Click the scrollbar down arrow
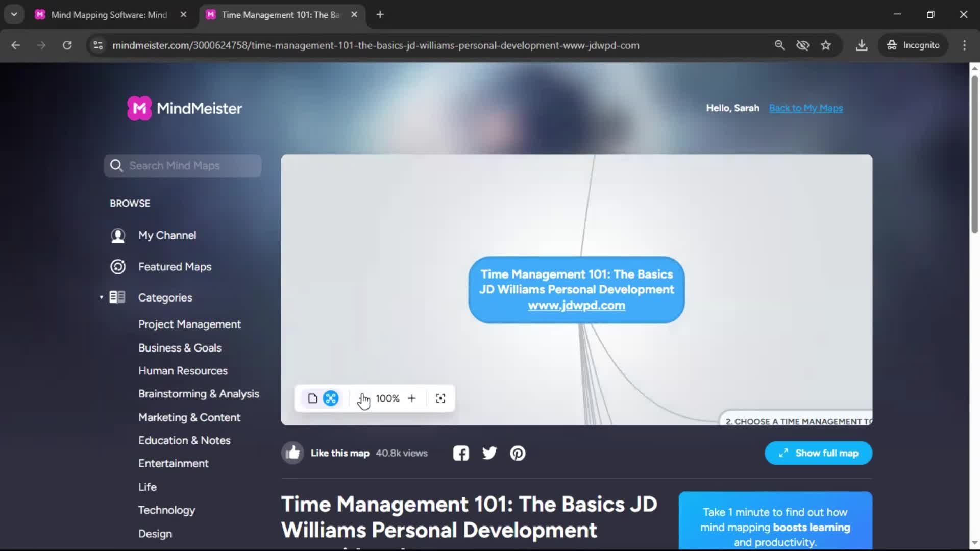This screenshot has height=551, width=980. tap(974, 543)
